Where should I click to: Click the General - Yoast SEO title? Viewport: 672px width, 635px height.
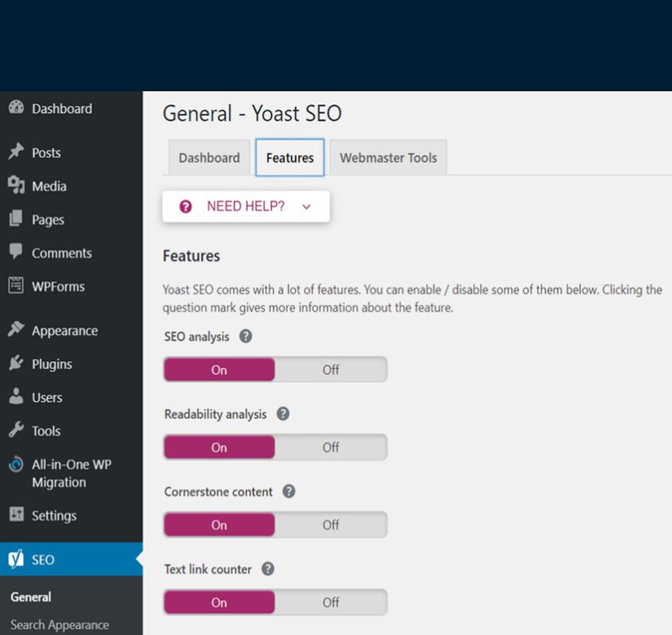pos(252,113)
